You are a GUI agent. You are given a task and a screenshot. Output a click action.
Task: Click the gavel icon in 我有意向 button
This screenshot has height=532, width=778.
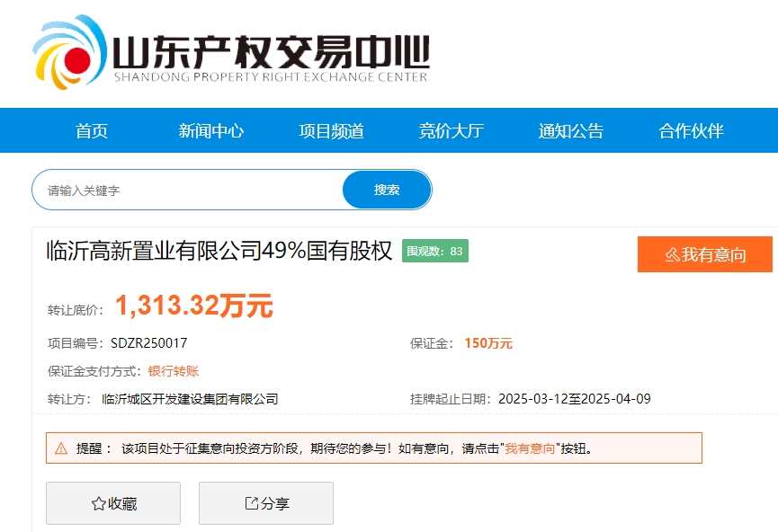pyautogui.click(x=672, y=255)
